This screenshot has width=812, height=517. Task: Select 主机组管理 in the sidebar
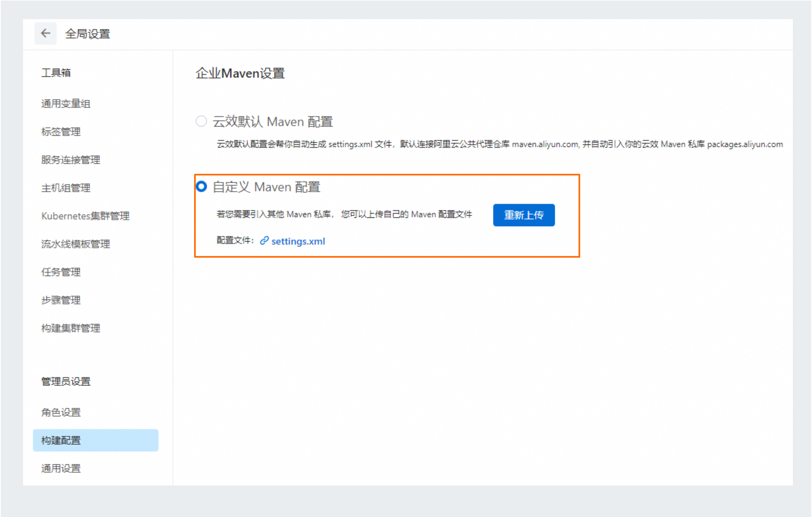point(66,188)
